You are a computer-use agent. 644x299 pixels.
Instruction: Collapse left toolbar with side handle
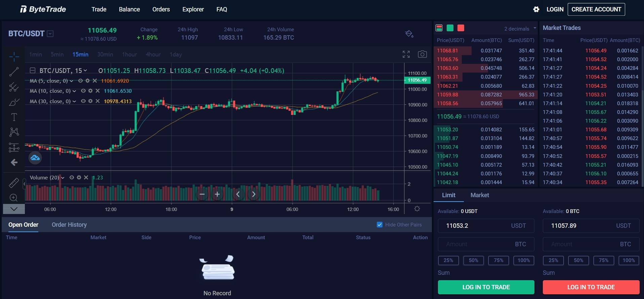pyautogui.click(x=24, y=184)
